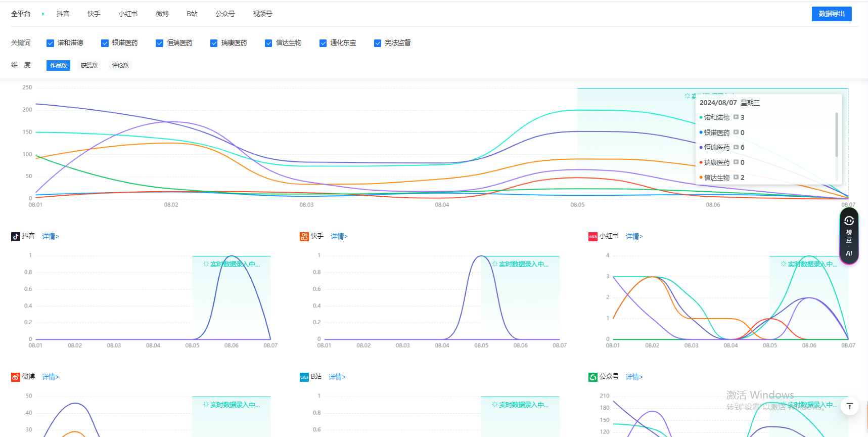Click the B站 platform logo icon
Image resolution: width=868 pixels, height=437 pixels.
pos(304,377)
